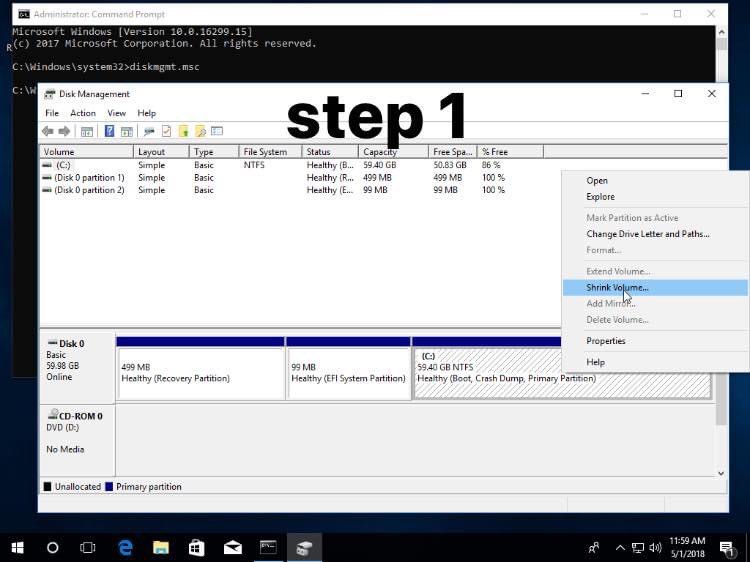Click the checkmark document toolbar icon

[x=166, y=131]
